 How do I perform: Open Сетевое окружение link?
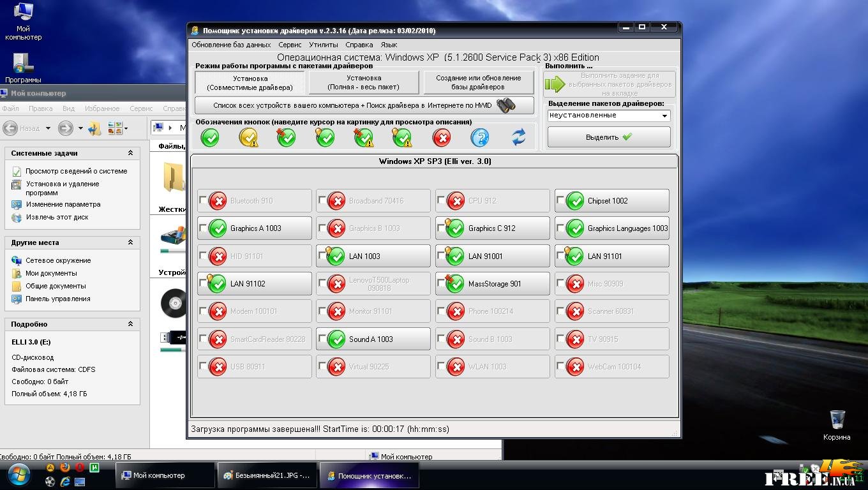click(x=58, y=260)
